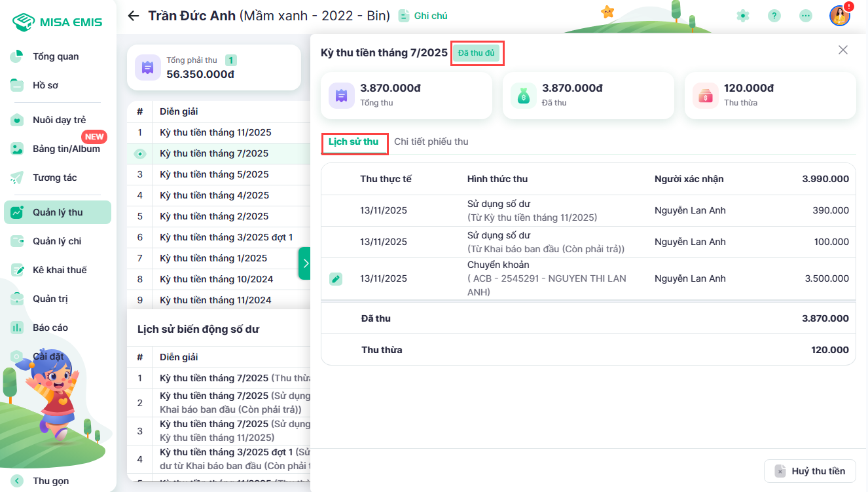Select the Lịch sử thu tab
This screenshot has width=868, height=492.
[x=353, y=142]
